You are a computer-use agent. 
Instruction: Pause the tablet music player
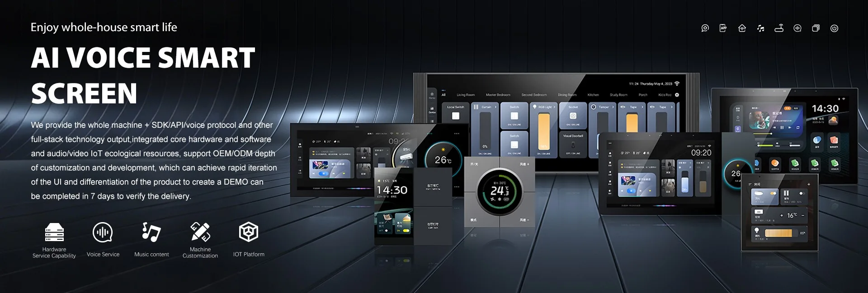(x=782, y=127)
